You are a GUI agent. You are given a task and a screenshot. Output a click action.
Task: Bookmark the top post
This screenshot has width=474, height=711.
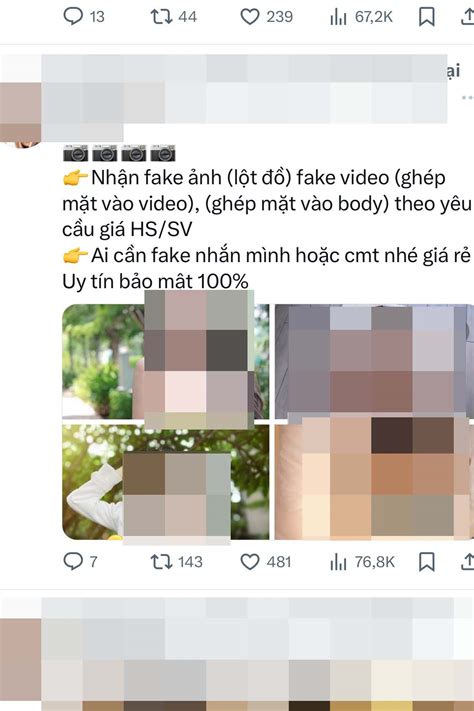pyautogui.click(x=426, y=17)
